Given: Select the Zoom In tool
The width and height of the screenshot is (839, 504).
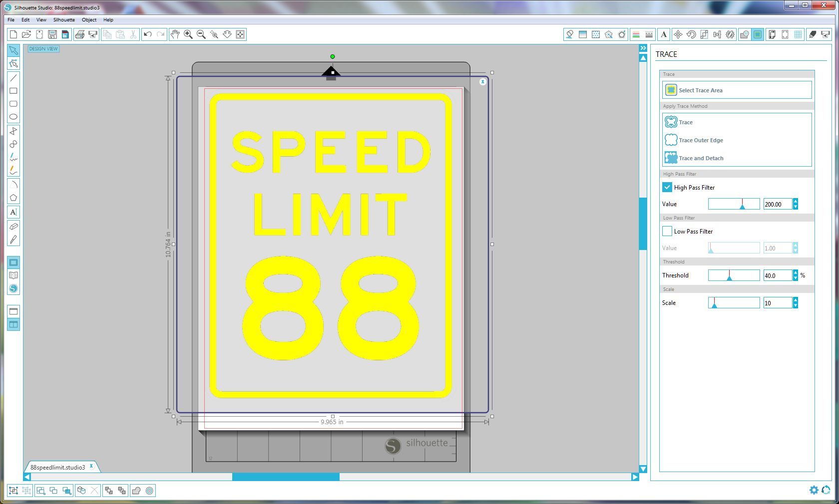Looking at the screenshot, I should coord(188,34).
